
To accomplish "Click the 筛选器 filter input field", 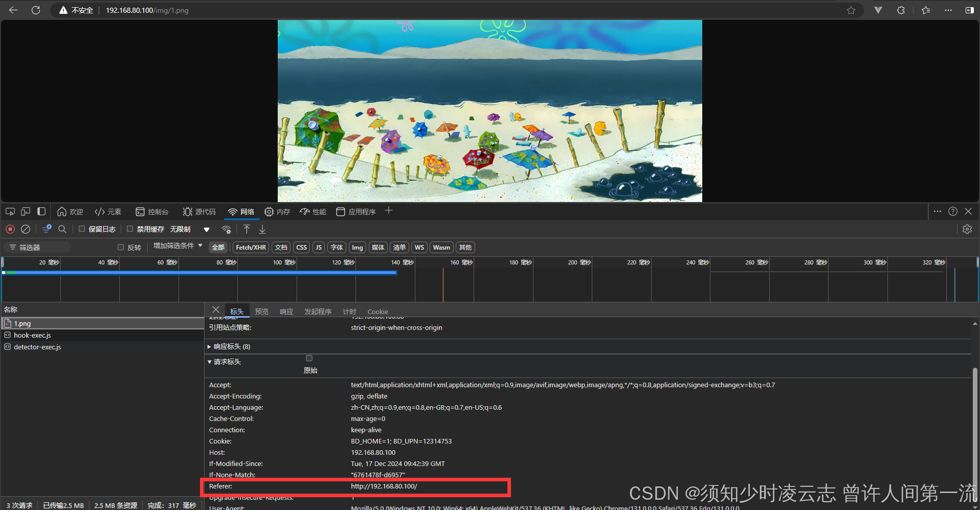I will [x=38, y=247].
